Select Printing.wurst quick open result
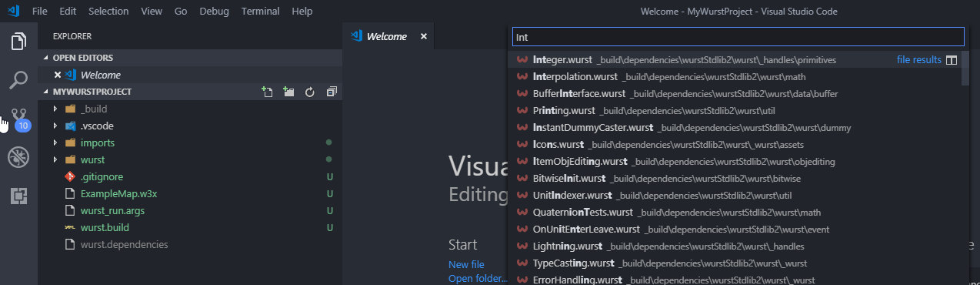The width and height of the screenshot is (980, 285). [x=735, y=110]
